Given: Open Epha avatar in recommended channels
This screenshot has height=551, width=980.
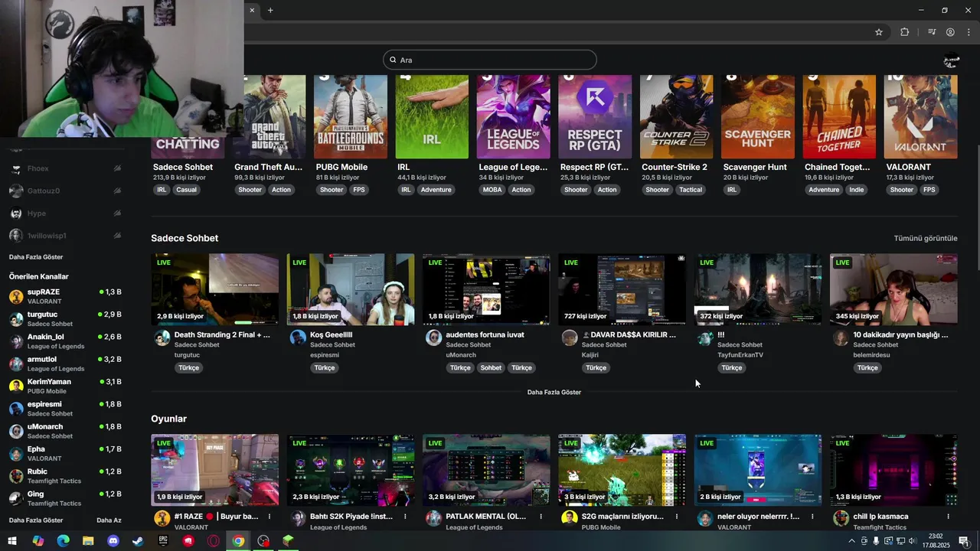Looking at the screenshot, I should (x=15, y=454).
